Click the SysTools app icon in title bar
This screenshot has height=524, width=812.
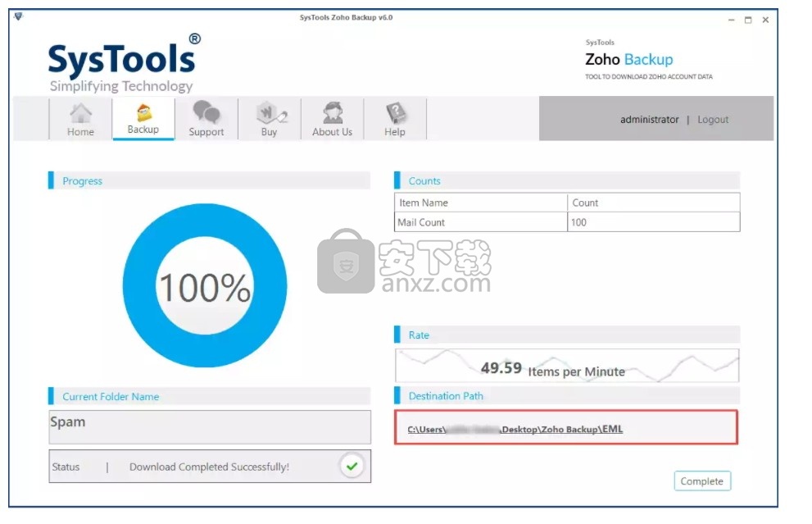coord(19,16)
